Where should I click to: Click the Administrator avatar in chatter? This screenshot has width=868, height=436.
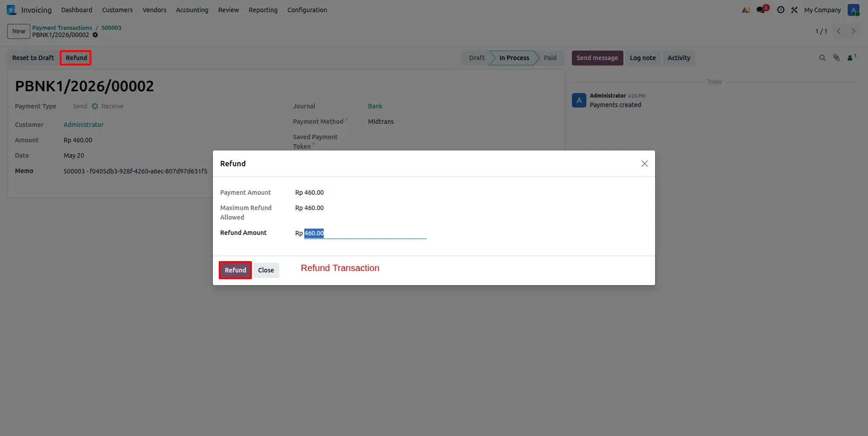point(579,100)
